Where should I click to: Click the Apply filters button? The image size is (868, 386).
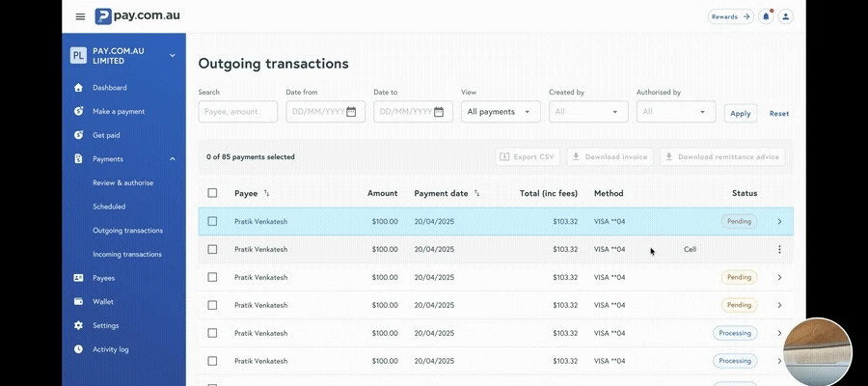[x=740, y=113]
